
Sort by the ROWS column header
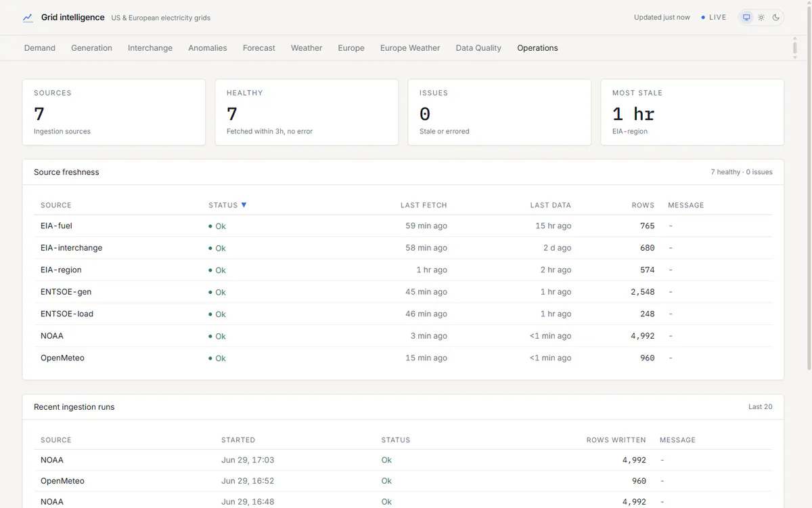[x=643, y=205]
